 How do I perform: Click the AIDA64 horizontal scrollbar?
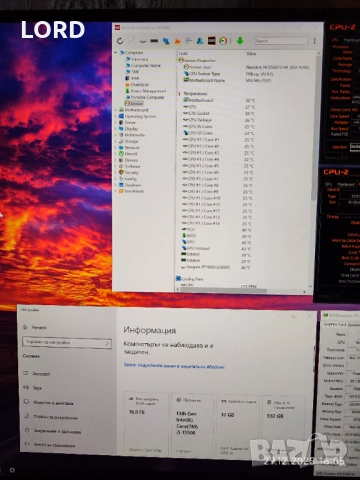tap(223, 291)
